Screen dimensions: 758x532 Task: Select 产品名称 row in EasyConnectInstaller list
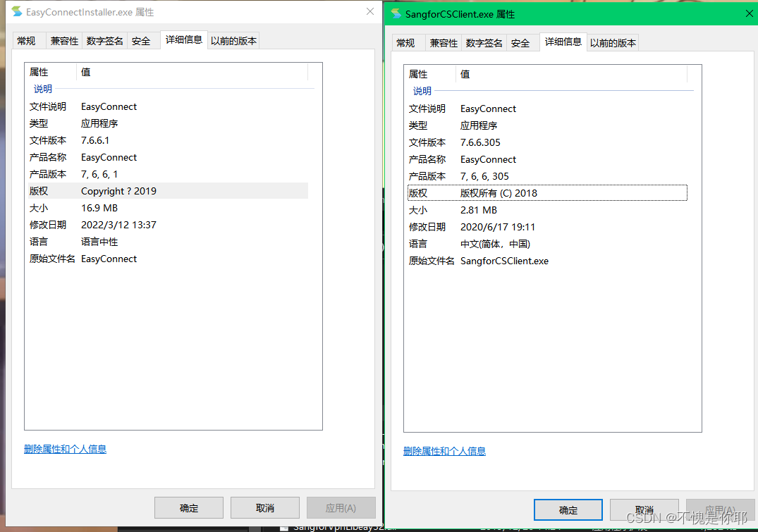[168, 157]
